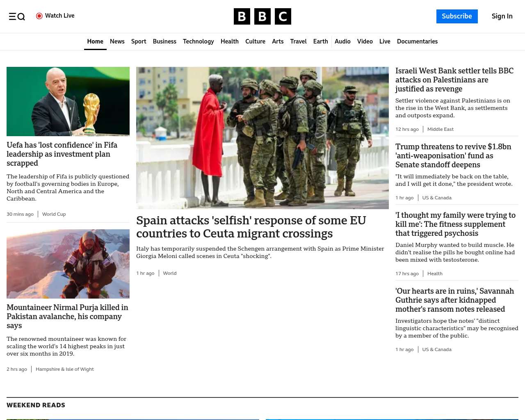Image resolution: width=525 pixels, height=420 pixels.
Task: Open the Health nav item
Action: click(230, 41)
